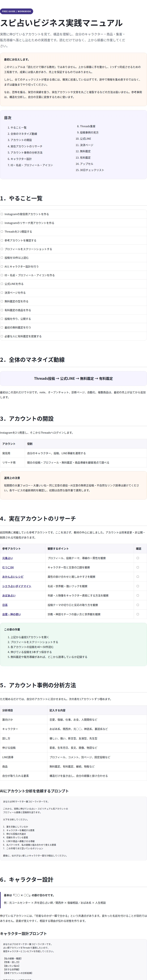Viewport: 147px width, 980px height.
Task: Check '決済ページを作る' checkbox
Action: coord(2,293)
